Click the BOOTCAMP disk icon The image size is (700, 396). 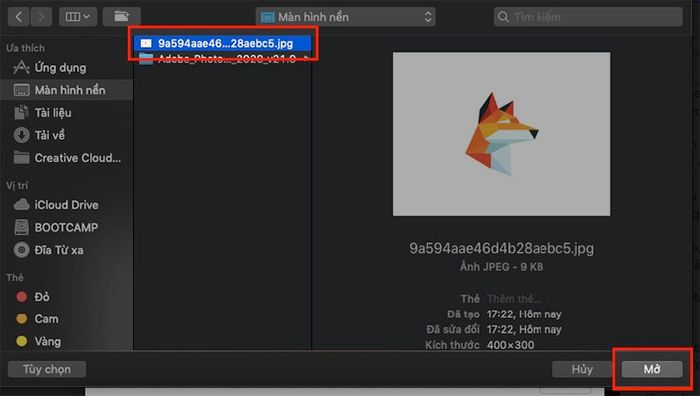coord(21,227)
